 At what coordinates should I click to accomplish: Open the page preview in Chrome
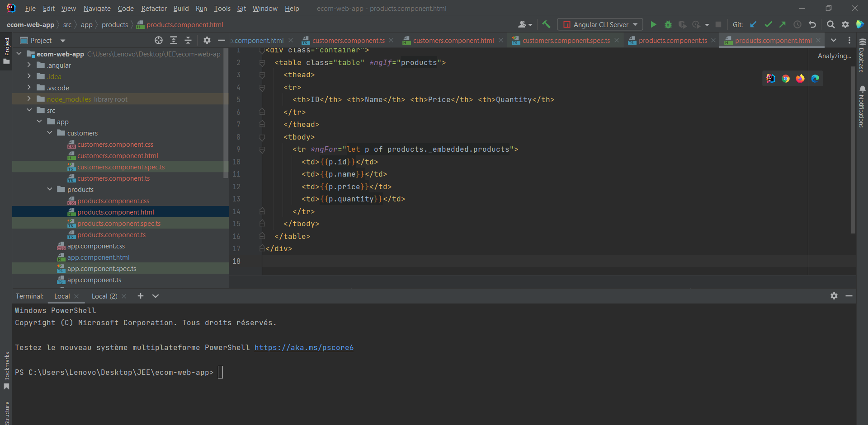click(786, 78)
